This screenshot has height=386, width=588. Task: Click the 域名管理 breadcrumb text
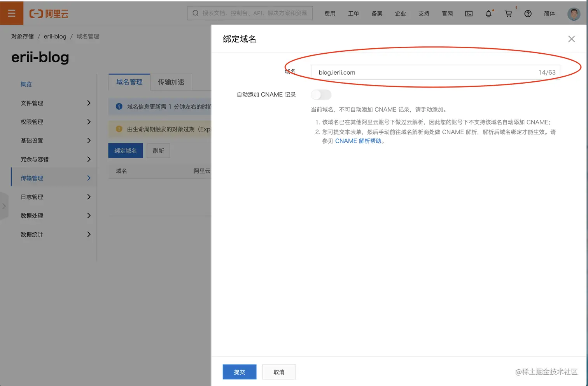88,36
